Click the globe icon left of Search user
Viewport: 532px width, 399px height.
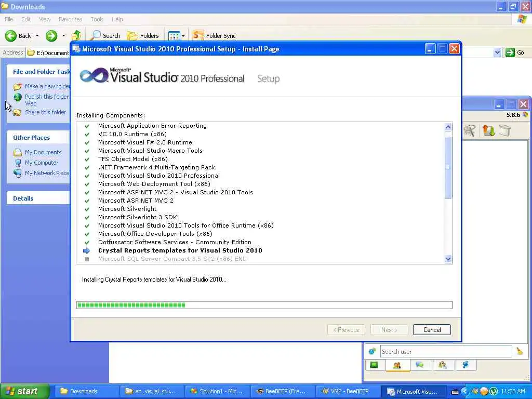coord(372,352)
